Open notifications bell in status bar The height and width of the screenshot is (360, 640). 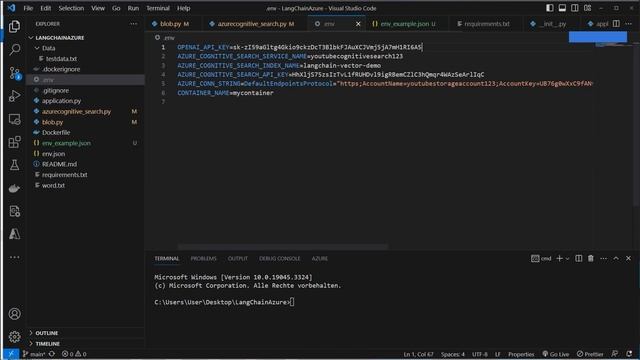coord(629,354)
